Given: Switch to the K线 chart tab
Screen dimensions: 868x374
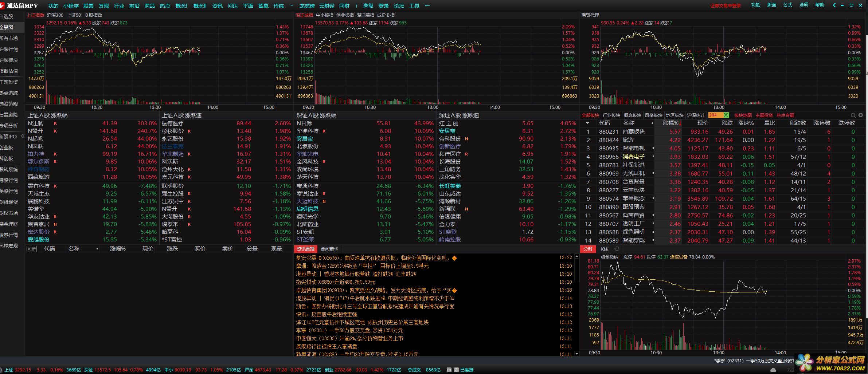Looking at the screenshot, I should (x=605, y=249).
